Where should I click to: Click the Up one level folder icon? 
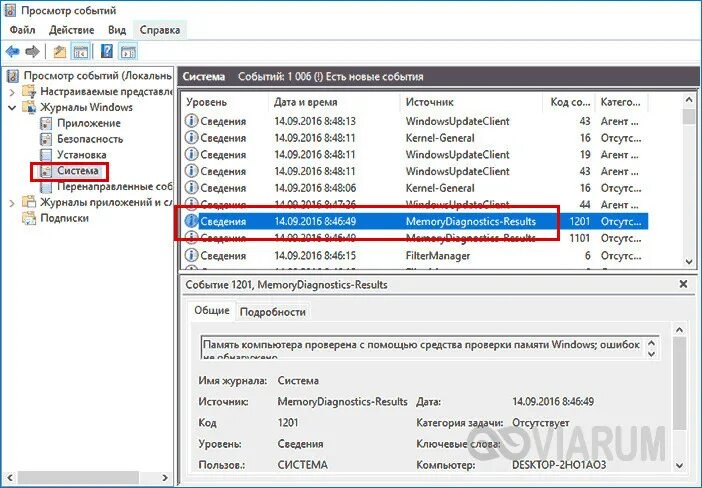(60, 51)
